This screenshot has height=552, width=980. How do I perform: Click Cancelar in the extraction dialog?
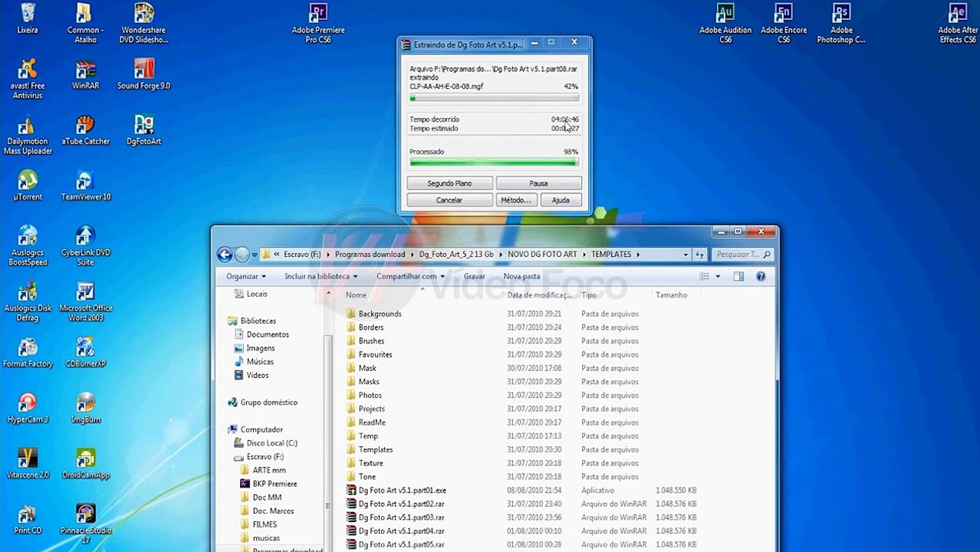pyautogui.click(x=449, y=200)
